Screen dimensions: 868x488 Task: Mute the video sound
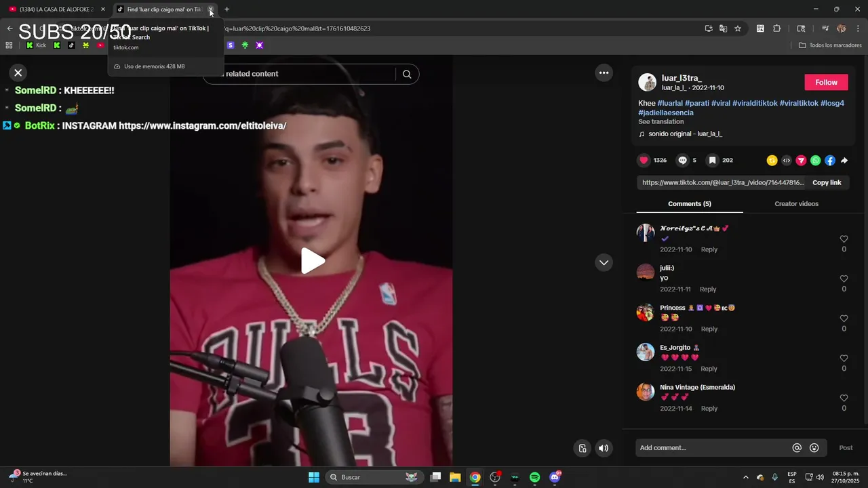coord(604,448)
